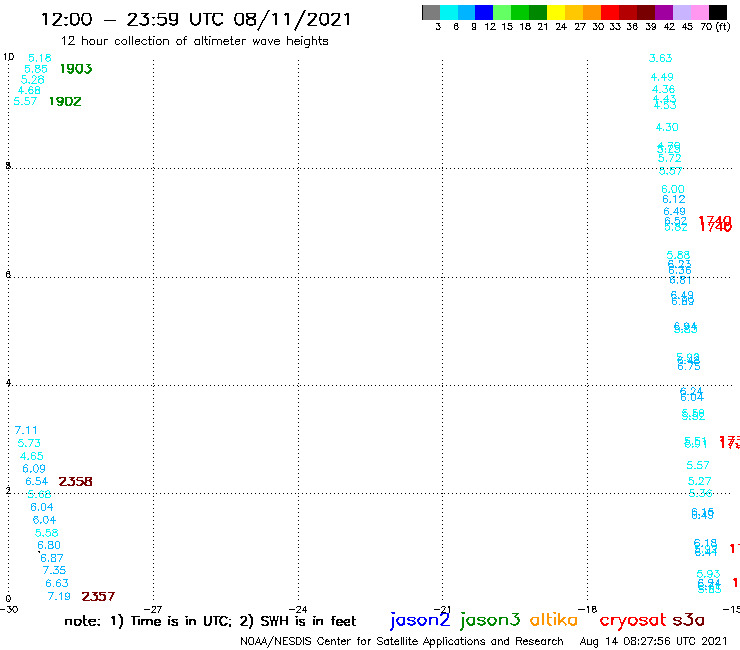Viewport: 740px width, 650px height.
Task: Click the dark red time label 2357
Action: click(98, 597)
